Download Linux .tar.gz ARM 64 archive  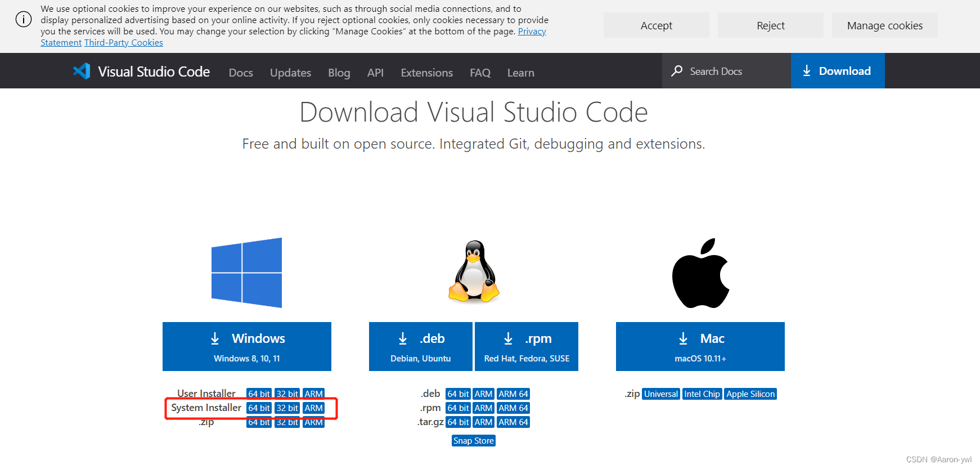pyautogui.click(x=513, y=422)
